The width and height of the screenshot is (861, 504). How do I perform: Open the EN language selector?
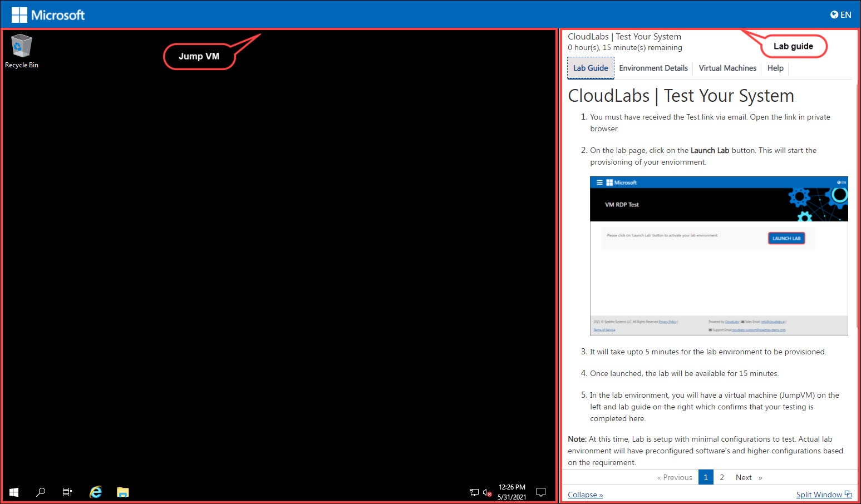841,15
